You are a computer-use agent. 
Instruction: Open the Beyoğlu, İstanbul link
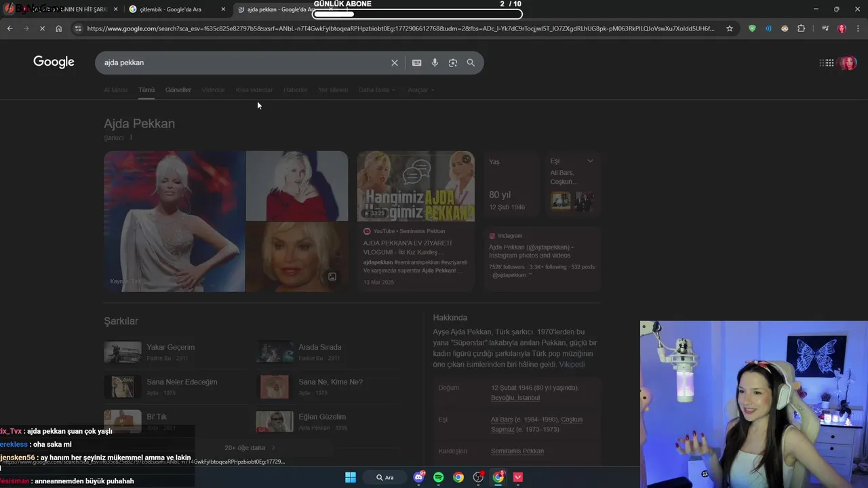515,398
